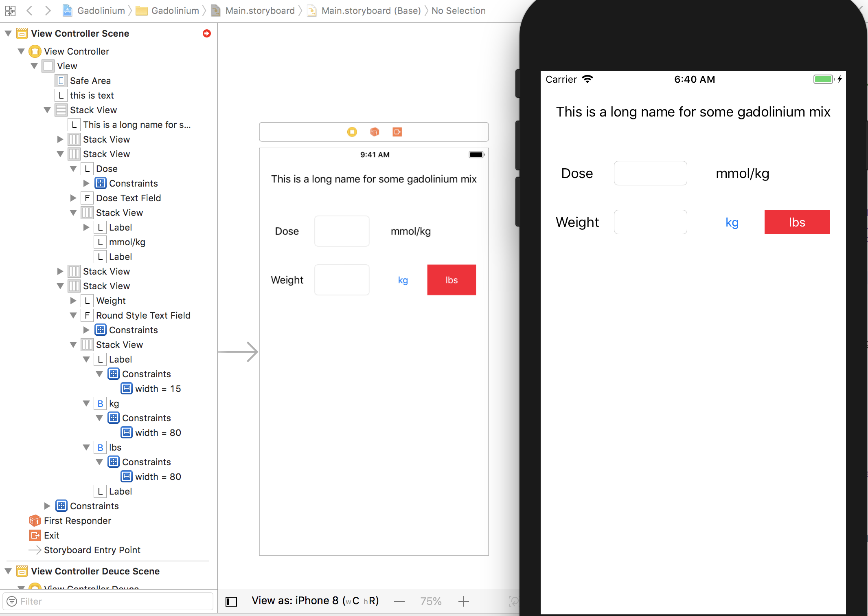
Task: Click the First Responder cube in scene dock
Action: [x=375, y=132]
